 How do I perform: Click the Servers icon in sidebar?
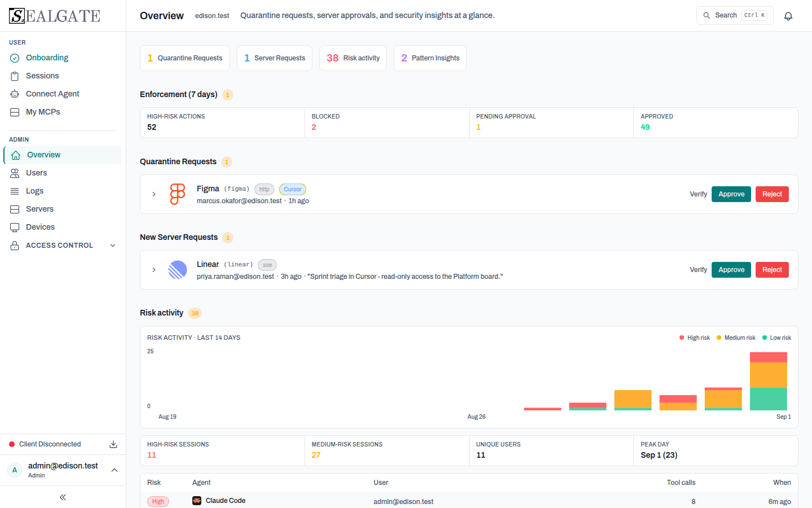pos(15,209)
